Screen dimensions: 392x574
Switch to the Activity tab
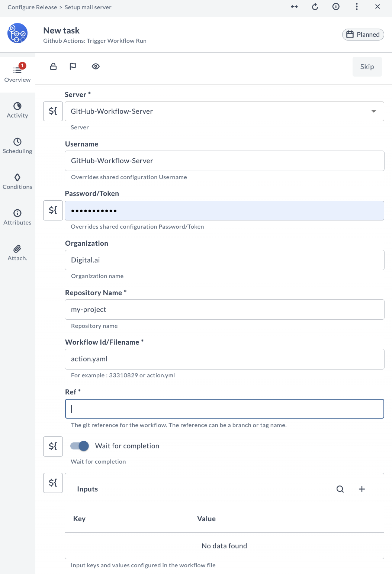17,110
